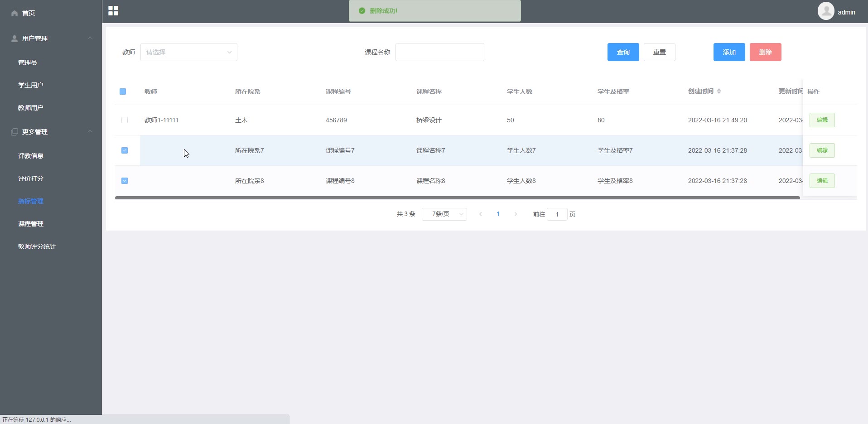Screen dimensions: 868x424
Task: Collapse the 用户管理 menu chevron
Action: click(x=90, y=38)
